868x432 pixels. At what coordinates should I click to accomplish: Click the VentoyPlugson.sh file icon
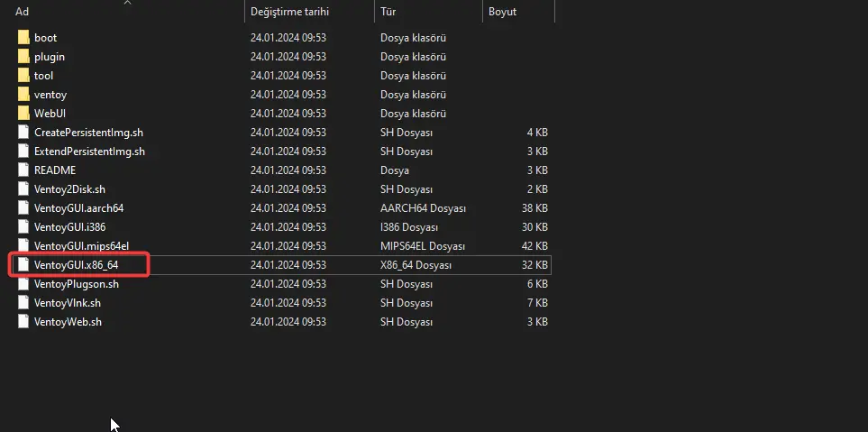click(23, 284)
